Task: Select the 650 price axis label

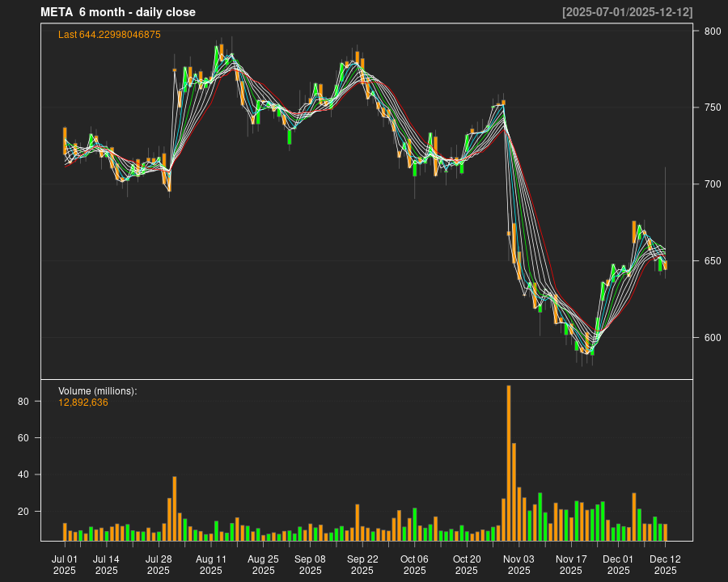Action: pos(712,261)
